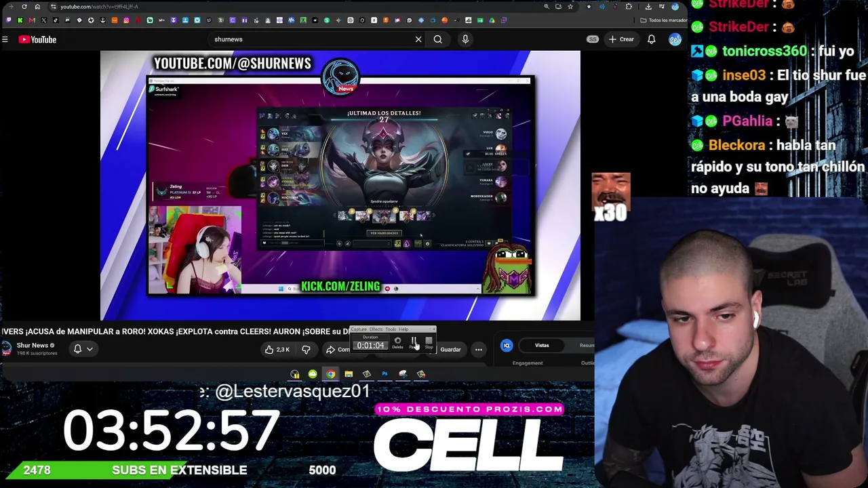Click the Guardar button
This screenshot has height=488, width=868.
450,350
